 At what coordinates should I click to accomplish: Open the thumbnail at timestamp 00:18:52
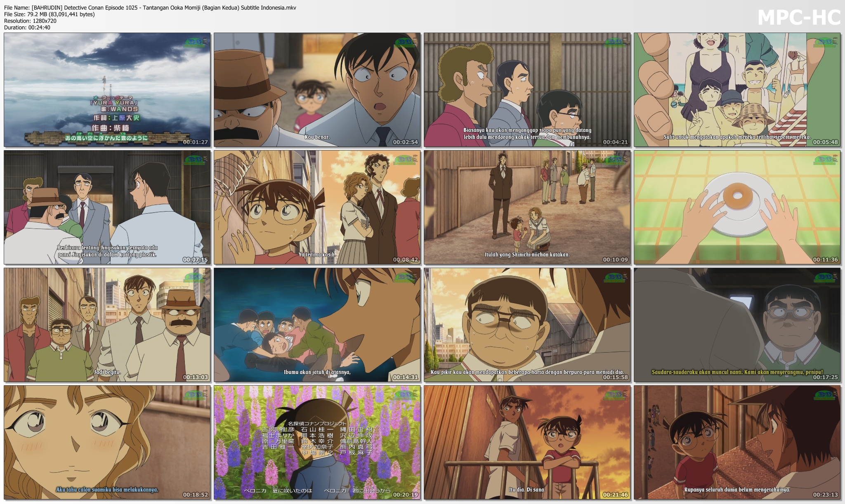coord(107,442)
